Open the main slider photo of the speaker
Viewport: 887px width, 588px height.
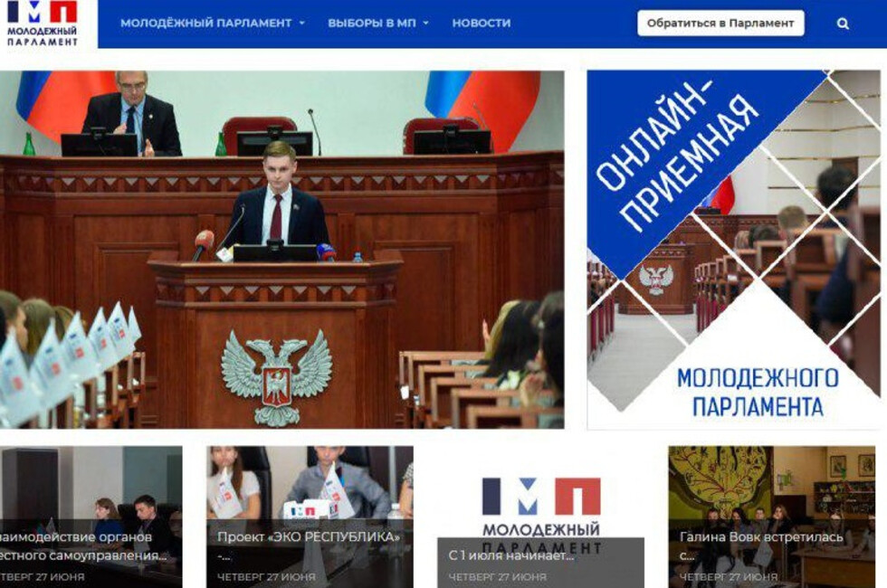click(281, 250)
